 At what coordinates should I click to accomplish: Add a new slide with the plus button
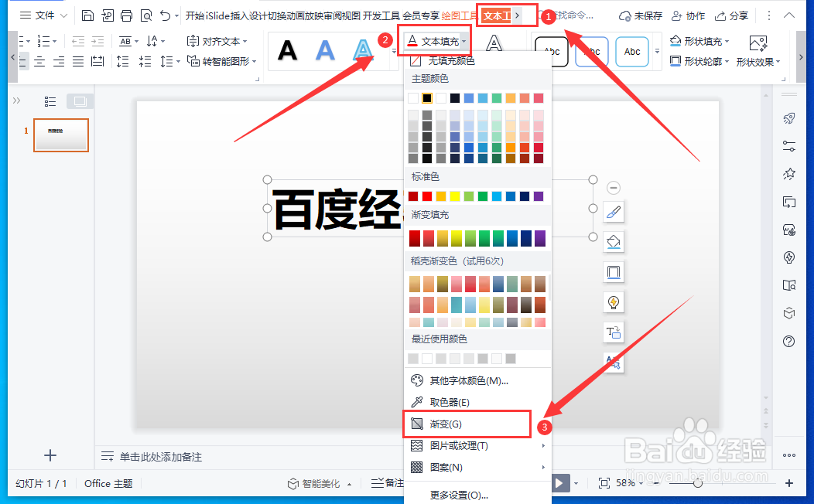50,455
